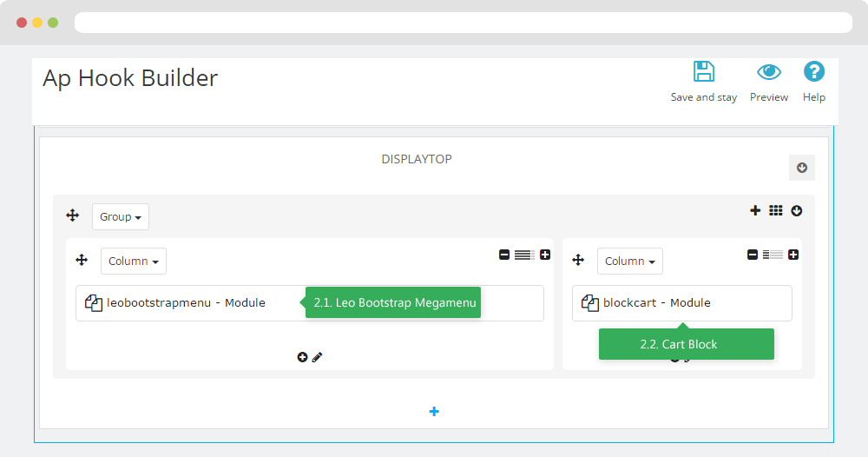Add new group with blue plus

point(434,411)
